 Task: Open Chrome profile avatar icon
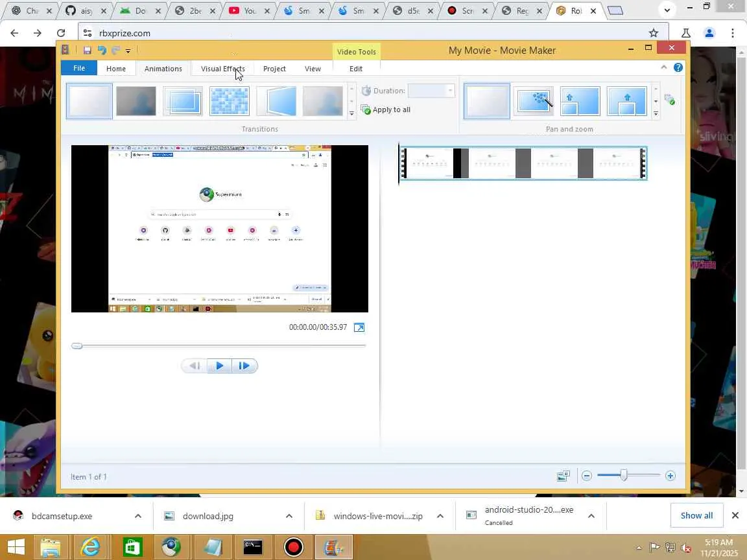709,33
